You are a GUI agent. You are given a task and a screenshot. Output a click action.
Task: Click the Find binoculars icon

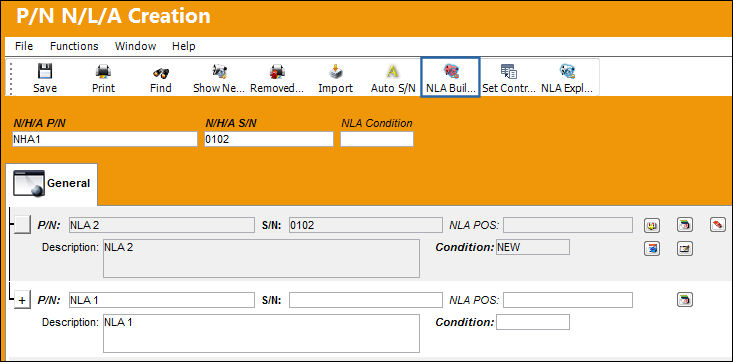161,72
